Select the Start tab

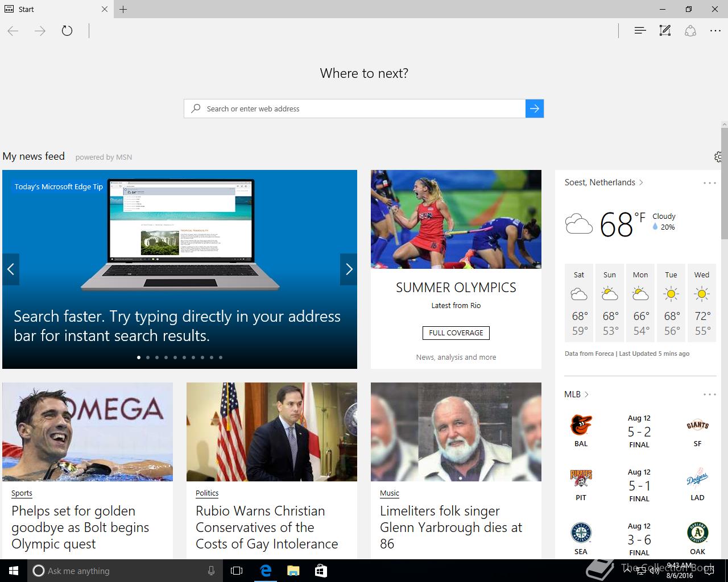click(x=56, y=9)
